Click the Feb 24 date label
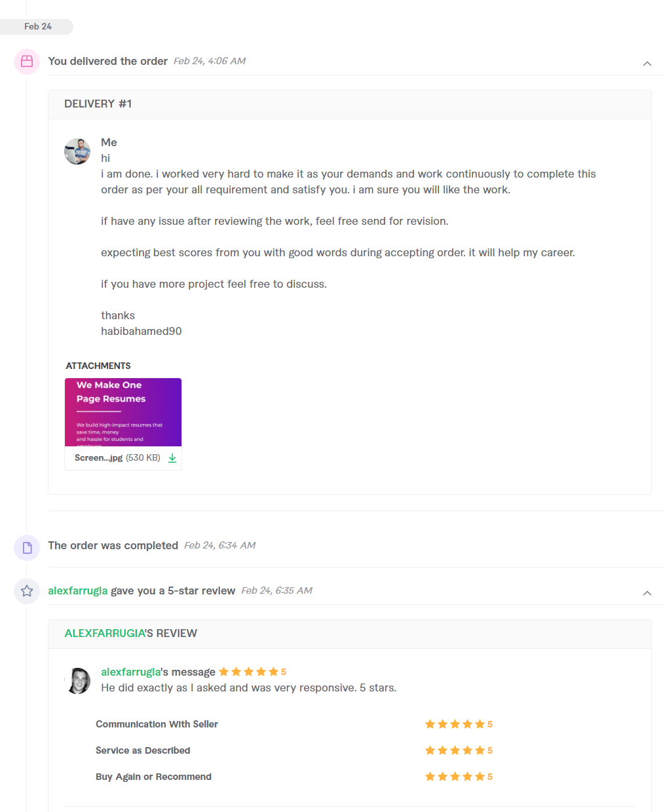The image size is (665, 812). click(x=37, y=26)
